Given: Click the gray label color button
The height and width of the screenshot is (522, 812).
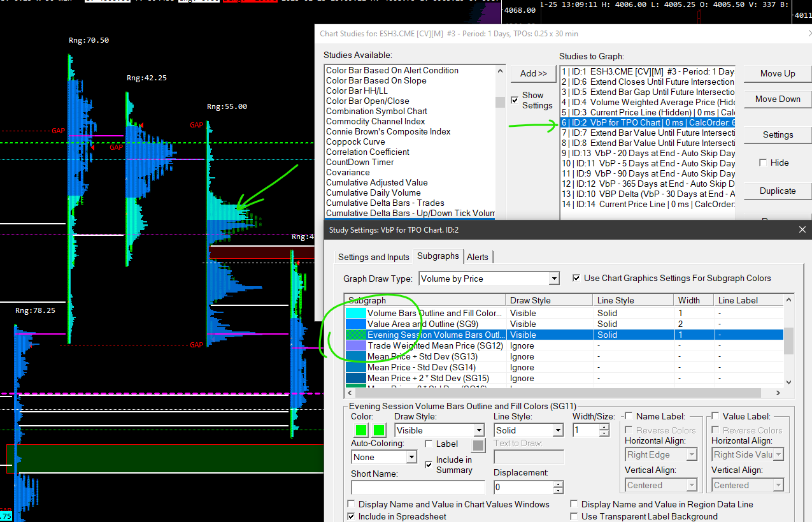Looking at the screenshot, I should point(478,445).
